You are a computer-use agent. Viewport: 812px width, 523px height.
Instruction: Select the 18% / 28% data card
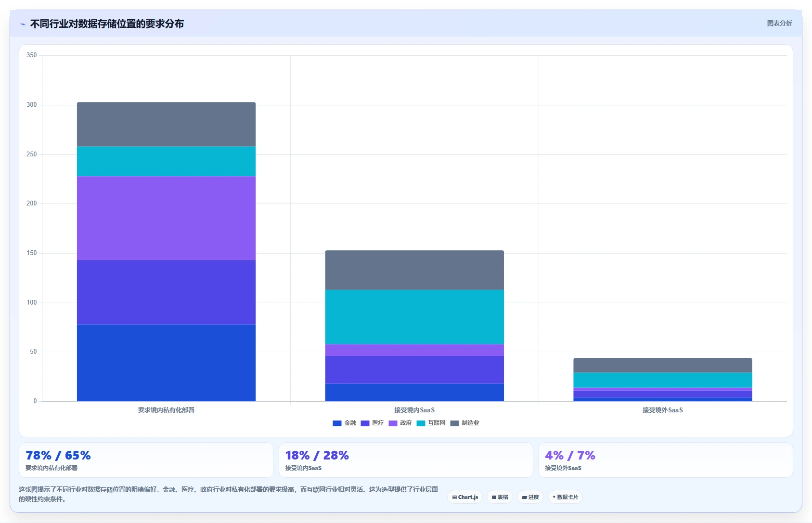point(406,460)
